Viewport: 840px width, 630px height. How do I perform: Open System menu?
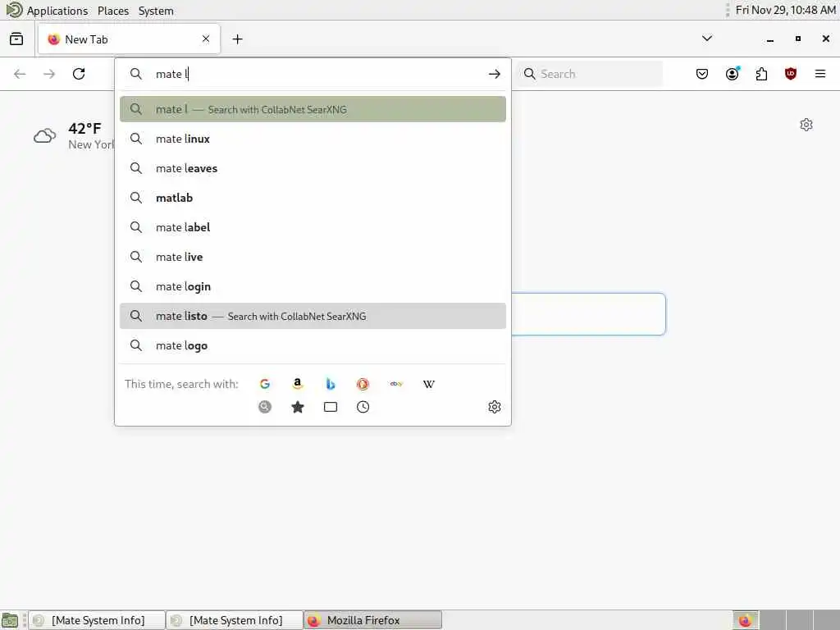point(156,11)
